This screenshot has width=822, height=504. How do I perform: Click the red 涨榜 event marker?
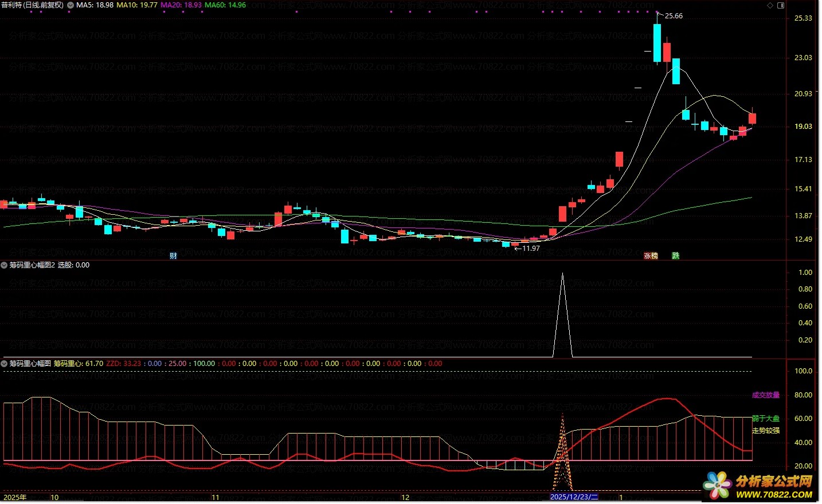[651, 256]
